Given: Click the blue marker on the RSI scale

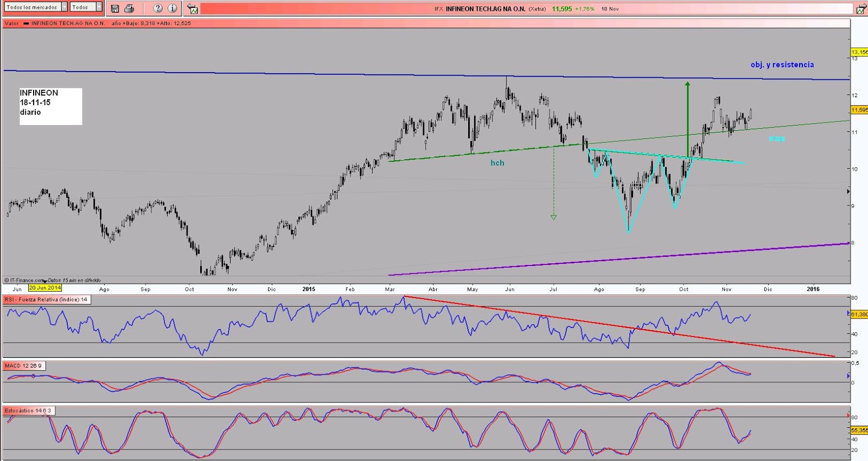Looking at the screenshot, I should [848, 313].
